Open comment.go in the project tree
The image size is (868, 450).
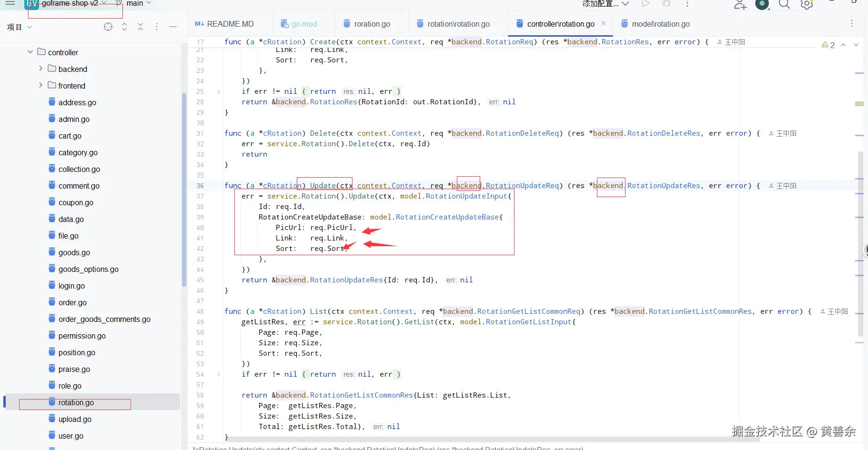(79, 186)
